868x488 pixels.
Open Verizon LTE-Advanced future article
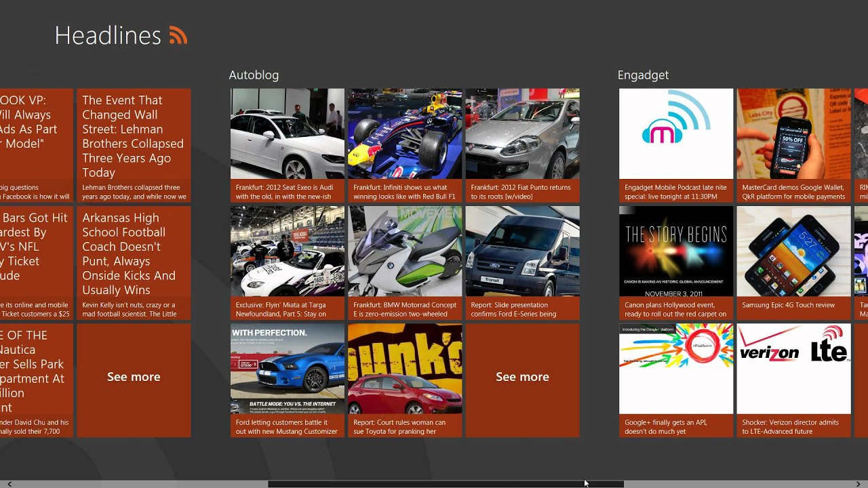(x=793, y=380)
